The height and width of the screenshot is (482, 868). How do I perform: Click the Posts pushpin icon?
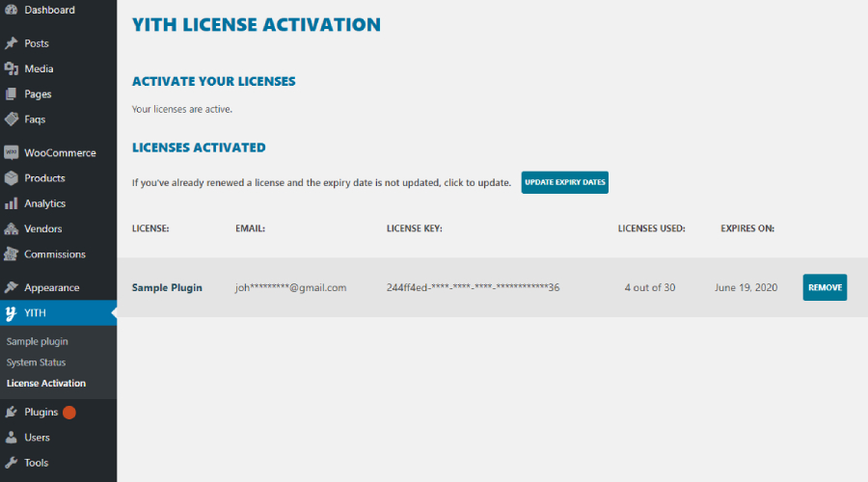(x=11, y=43)
